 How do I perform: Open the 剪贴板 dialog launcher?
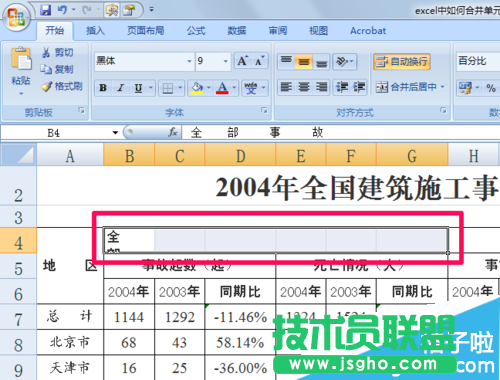coord(81,110)
